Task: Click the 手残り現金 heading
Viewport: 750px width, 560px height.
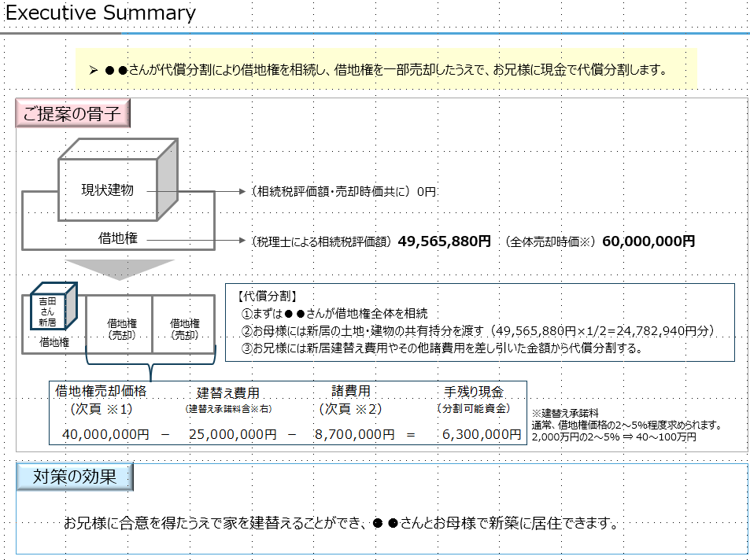Action: 474,392
